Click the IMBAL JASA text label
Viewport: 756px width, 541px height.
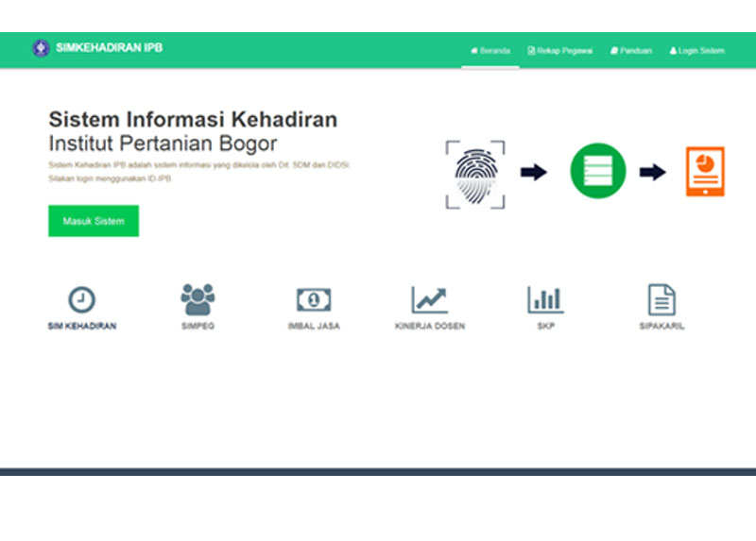pyautogui.click(x=314, y=327)
